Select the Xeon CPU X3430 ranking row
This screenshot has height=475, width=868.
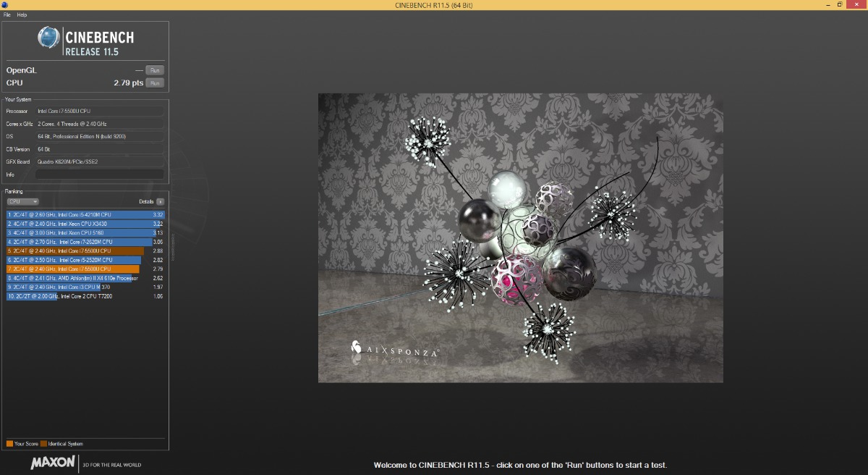tap(85, 224)
